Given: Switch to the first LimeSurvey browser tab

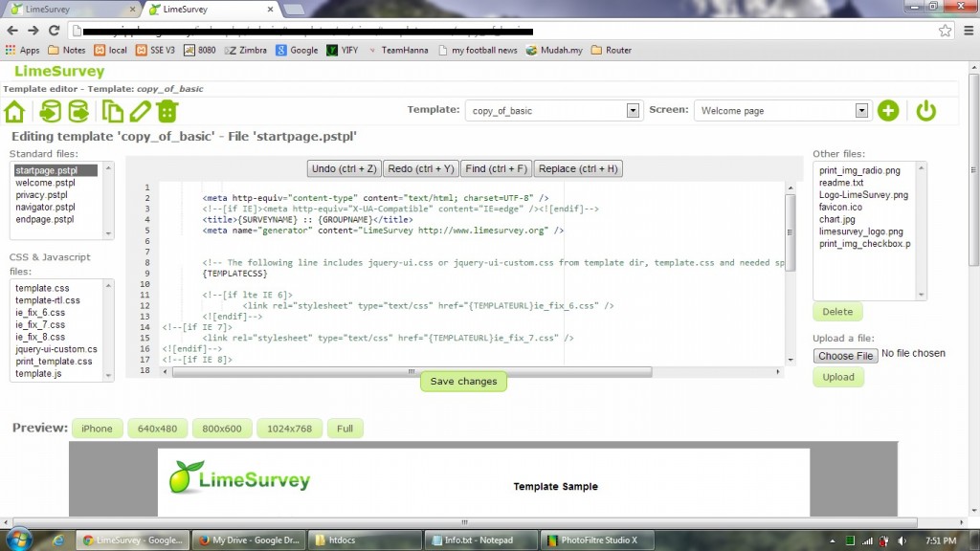Looking at the screenshot, I should coord(67,10).
